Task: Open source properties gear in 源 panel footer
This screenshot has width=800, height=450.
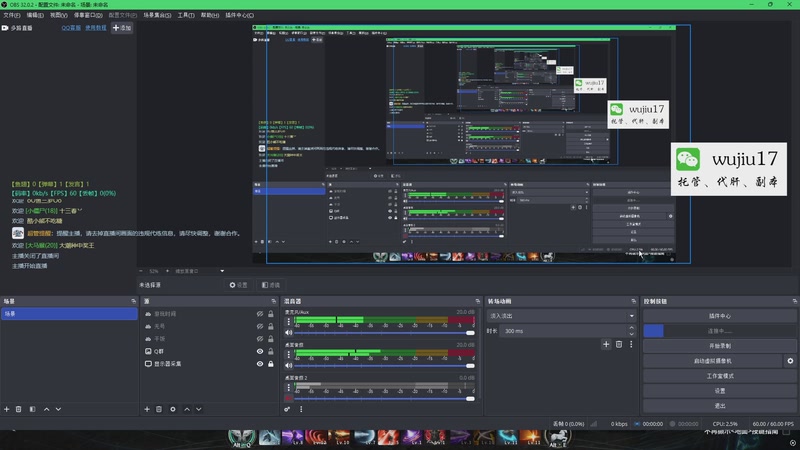Action: (172, 409)
